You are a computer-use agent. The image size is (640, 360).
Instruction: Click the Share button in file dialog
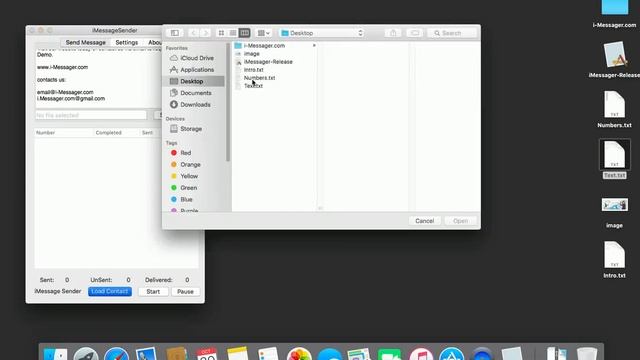click(x=393, y=33)
